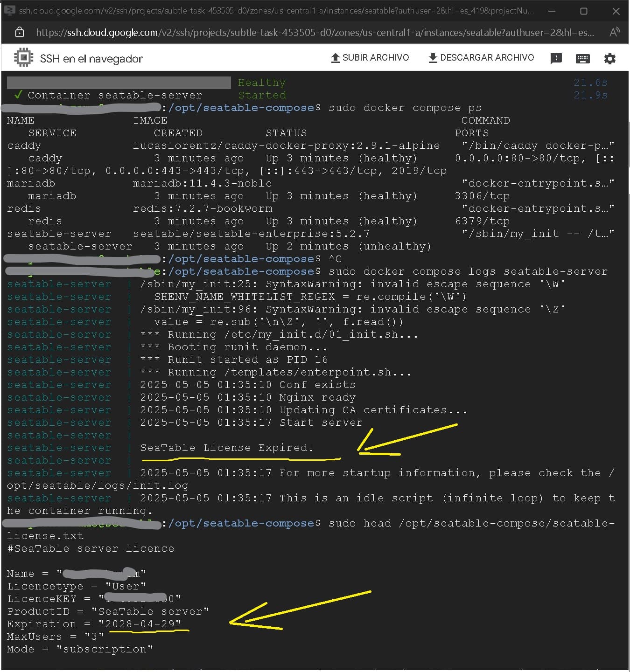The height and width of the screenshot is (672, 630).
Task: Click the 'Conf exists' log line
Action: click(x=317, y=385)
